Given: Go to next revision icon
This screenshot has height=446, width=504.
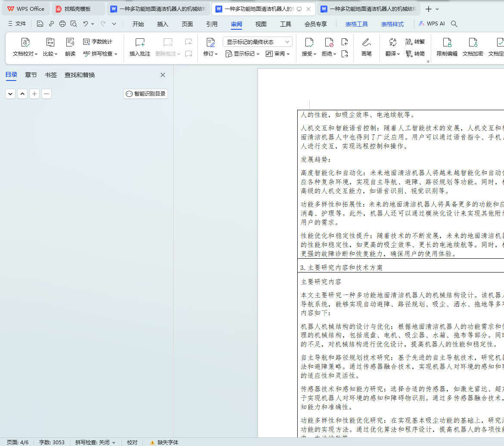Looking at the screenshot, I should tap(345, 54).
